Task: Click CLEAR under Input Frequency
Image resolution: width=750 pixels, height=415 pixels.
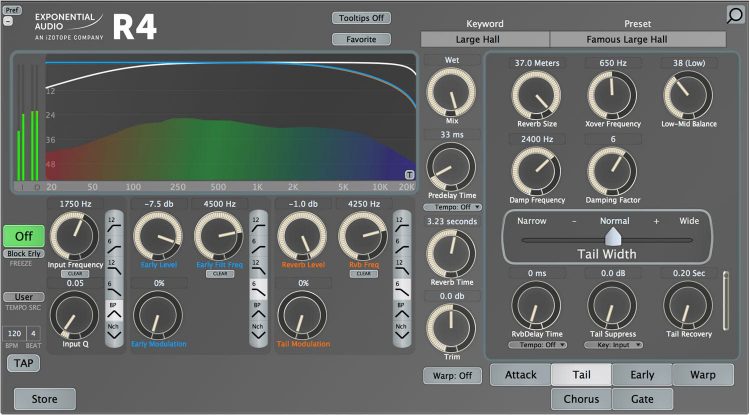Action: tap(75, 274)
